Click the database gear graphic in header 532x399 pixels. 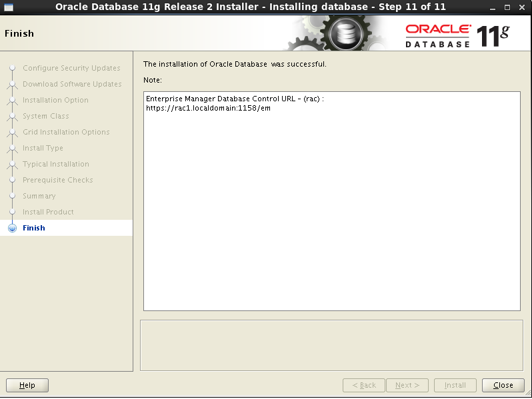[345, 34]
